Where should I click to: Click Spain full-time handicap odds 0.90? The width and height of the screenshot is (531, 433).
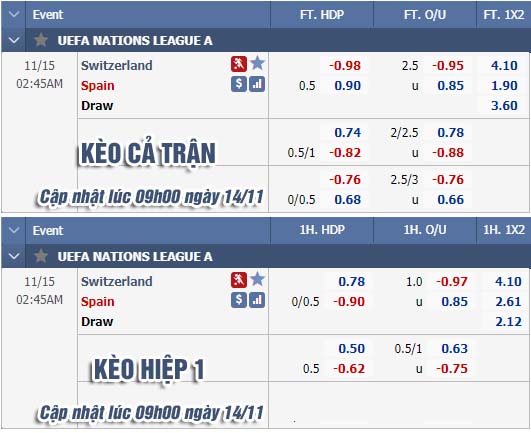[348, 86]
